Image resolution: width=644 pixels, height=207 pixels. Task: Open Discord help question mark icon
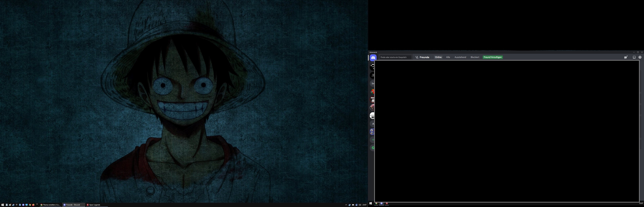click(640, 57)
